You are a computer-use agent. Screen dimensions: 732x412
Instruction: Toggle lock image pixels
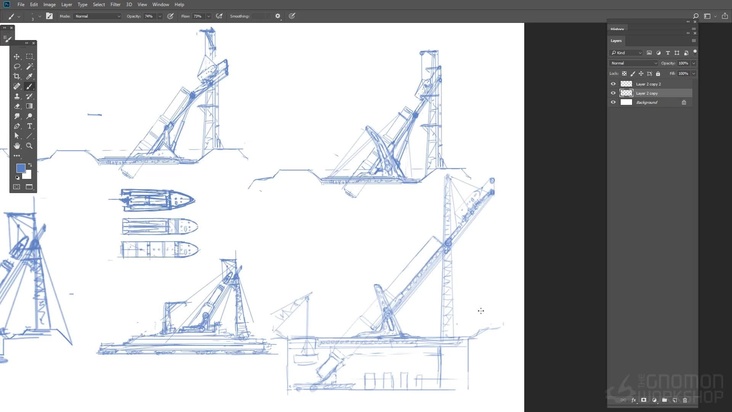(x=633, y=74)
